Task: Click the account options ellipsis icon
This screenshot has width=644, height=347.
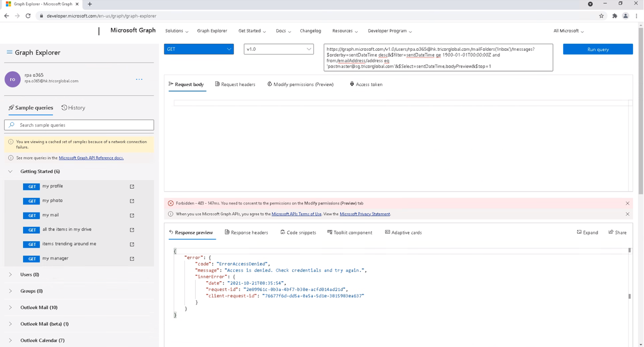Action: coord(139,79)
